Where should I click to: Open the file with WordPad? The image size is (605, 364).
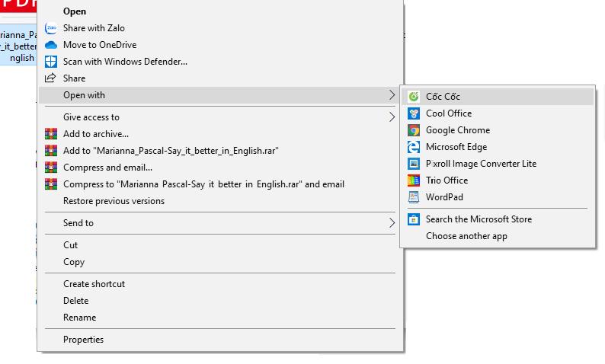click(498, 197)
